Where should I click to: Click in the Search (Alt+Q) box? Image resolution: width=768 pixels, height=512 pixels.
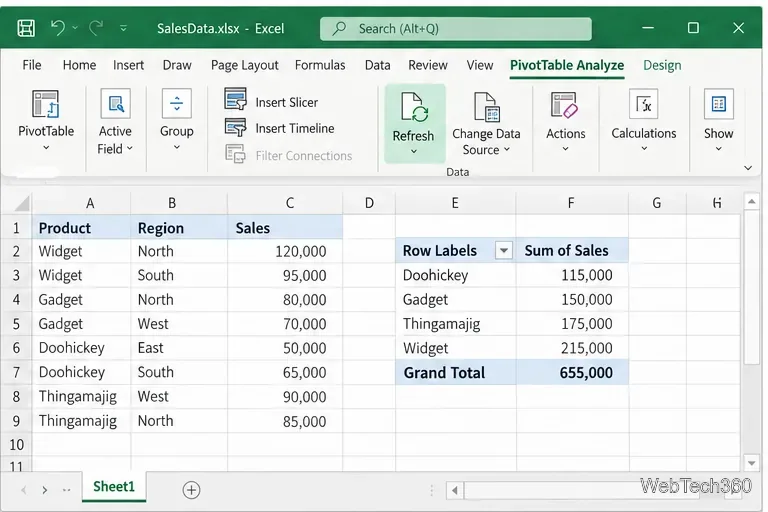(456, 29)
